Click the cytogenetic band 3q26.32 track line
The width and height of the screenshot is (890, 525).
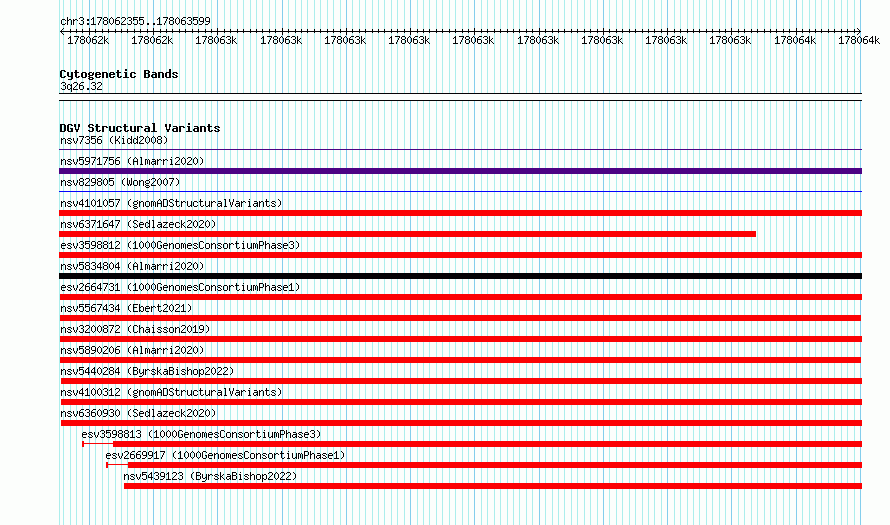coord(460,97)
